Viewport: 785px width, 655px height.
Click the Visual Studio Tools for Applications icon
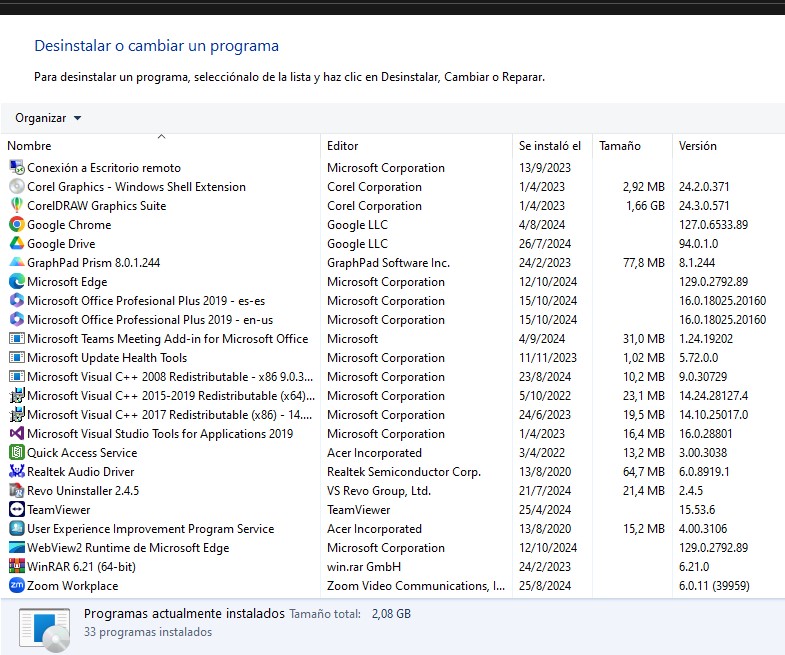click(17, 434)
